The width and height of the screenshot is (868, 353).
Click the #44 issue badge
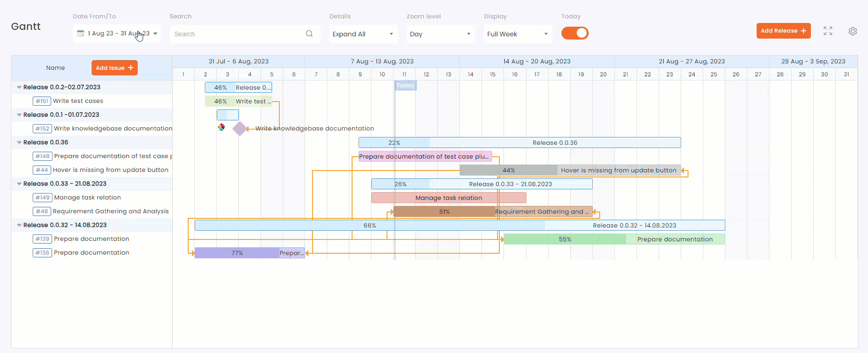tap(42, 170)
